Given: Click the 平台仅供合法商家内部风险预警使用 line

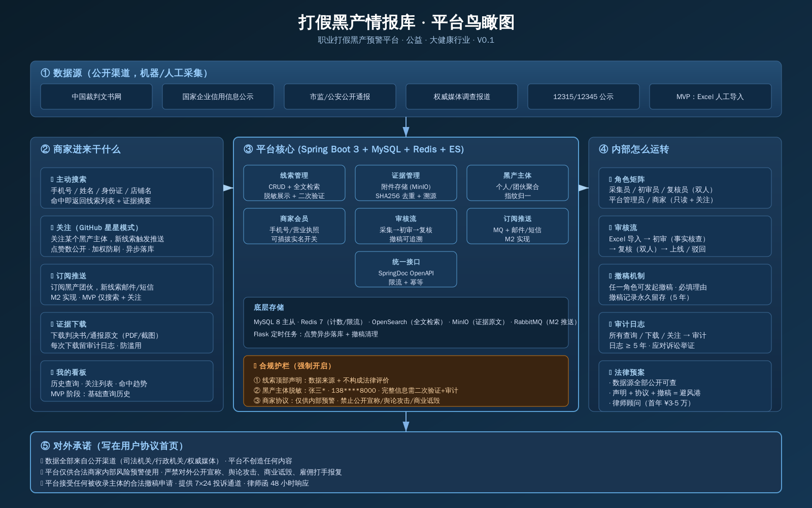Looking at the screenshot, I should point(191,472).
